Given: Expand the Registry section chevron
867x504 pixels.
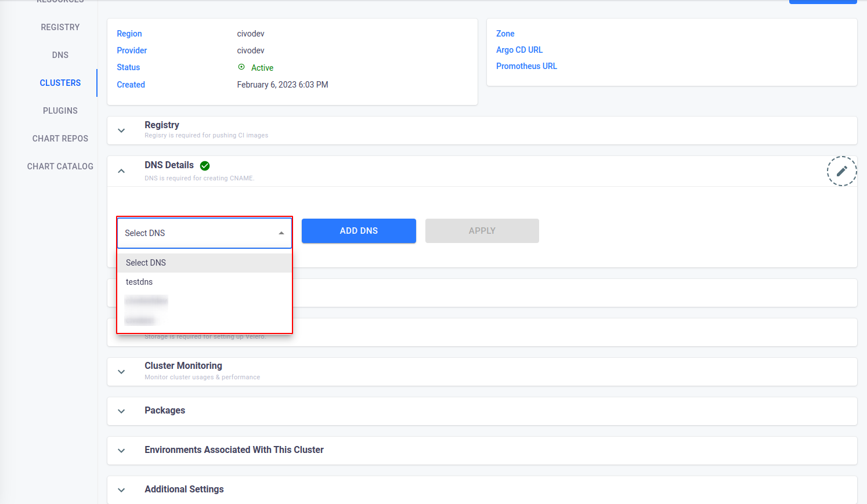Looking at the screenshot, I should [121, 130].
